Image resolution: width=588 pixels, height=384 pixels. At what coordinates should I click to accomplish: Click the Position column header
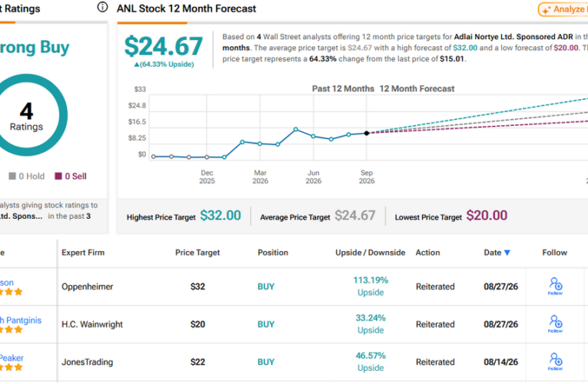tap(273, 253)
